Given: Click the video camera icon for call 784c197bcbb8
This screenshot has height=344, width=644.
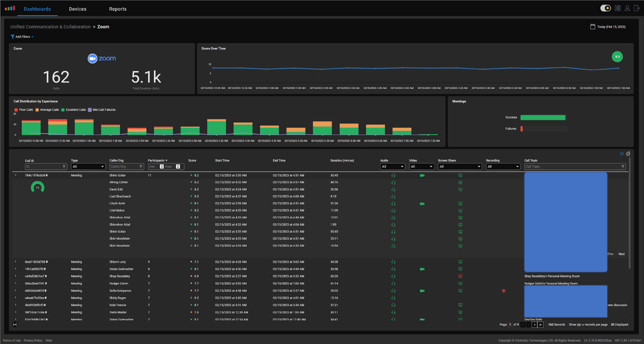Looking at the screenshot, I should (x=422, y=175).
